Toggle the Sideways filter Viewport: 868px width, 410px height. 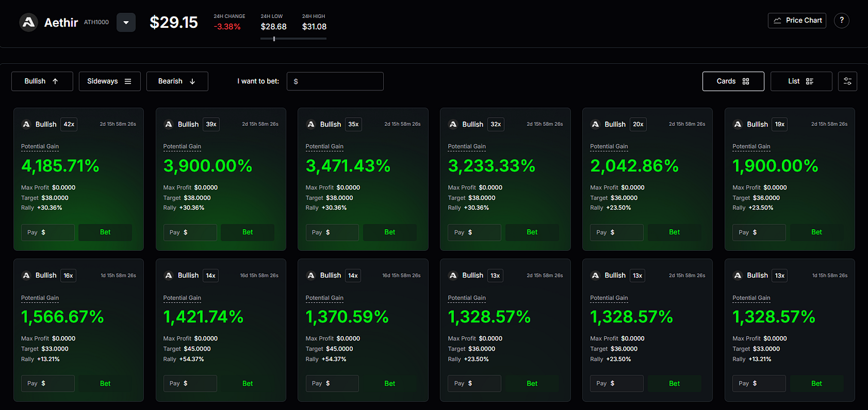110,81
